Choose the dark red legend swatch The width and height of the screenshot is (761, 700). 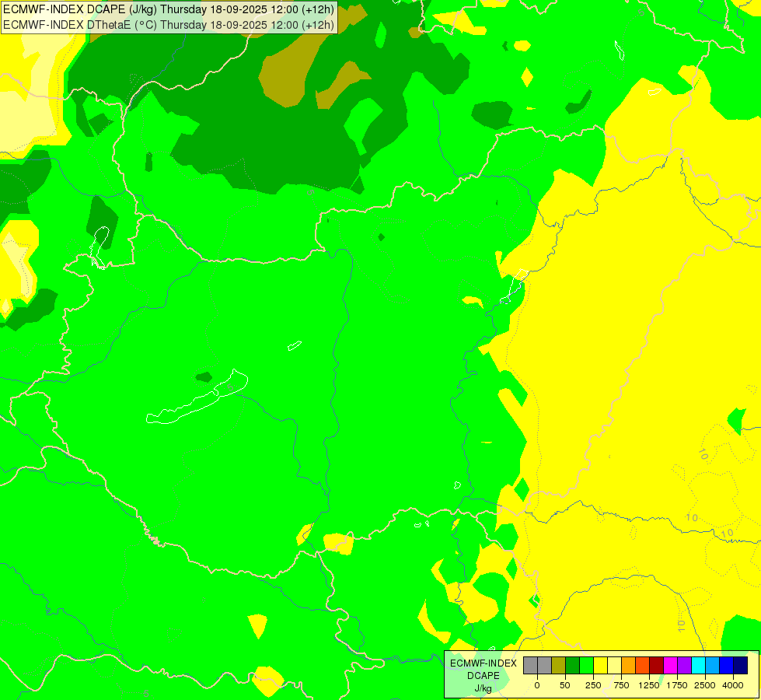[x=657, y=666]
